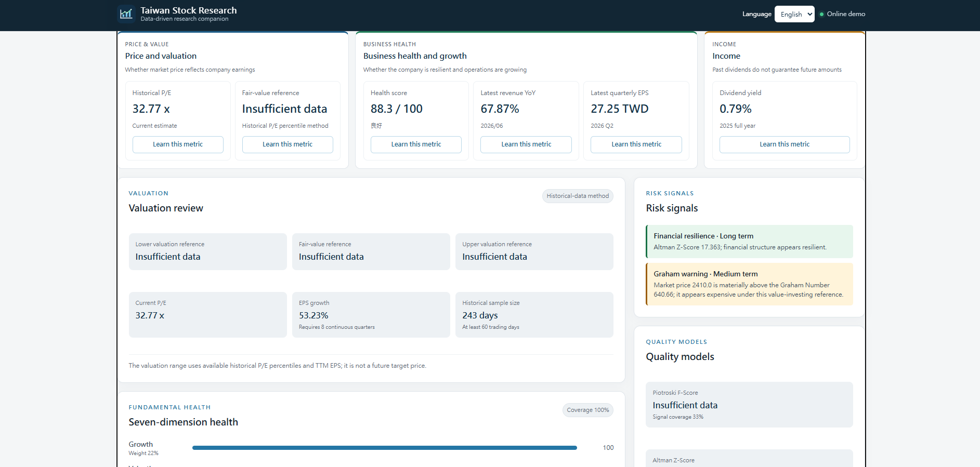Click Learn this metric under Dividend yield
The image size is (980, 467).
point(785,144)
